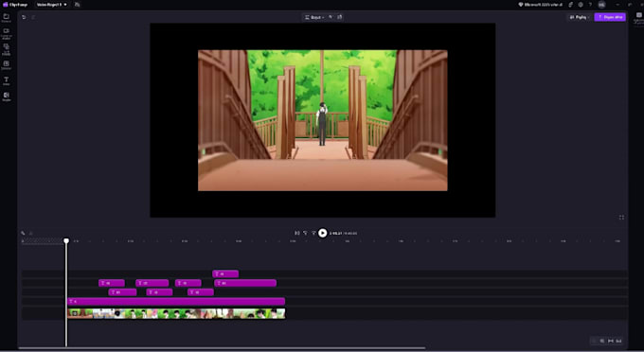Click the horizontal timeline scrollbar
The width and height of the screenshot is (644, 352).
pyautogui.click(x=222, y=348)
